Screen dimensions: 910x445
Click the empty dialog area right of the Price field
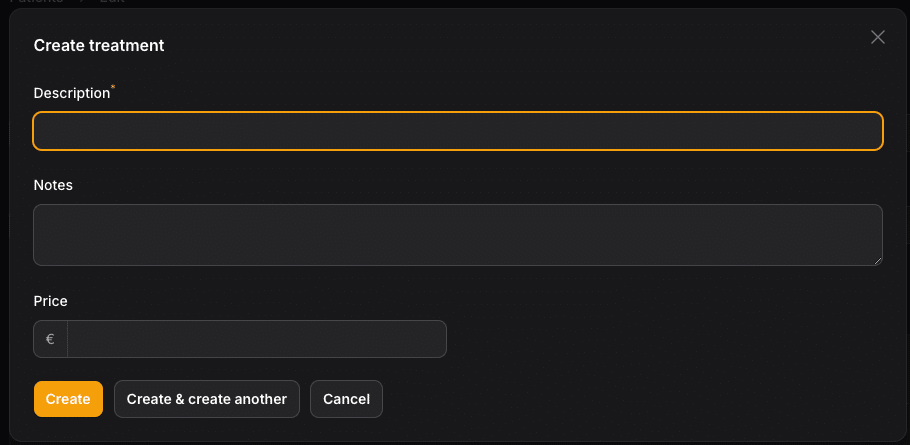665,339
